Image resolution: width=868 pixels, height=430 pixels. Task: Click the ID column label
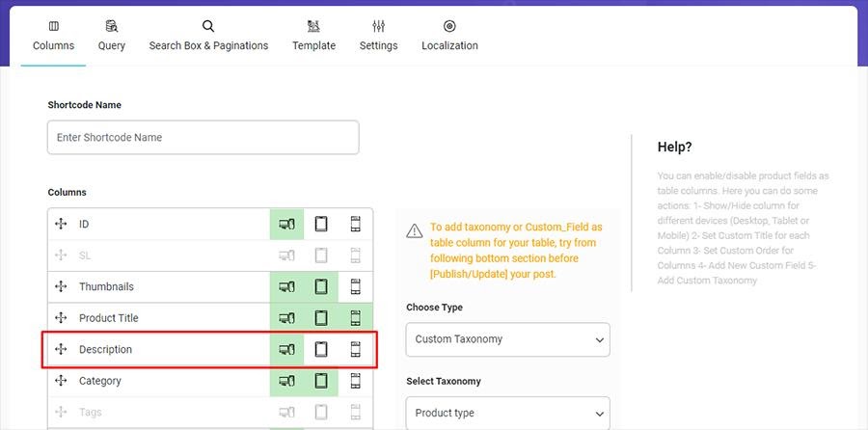[84, 224]
